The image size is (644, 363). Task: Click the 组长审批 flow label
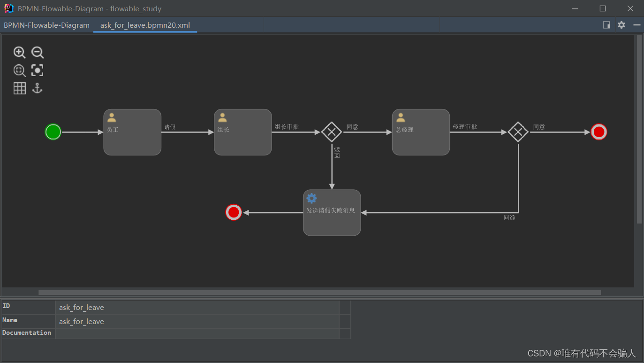click(x=287, y=127)
